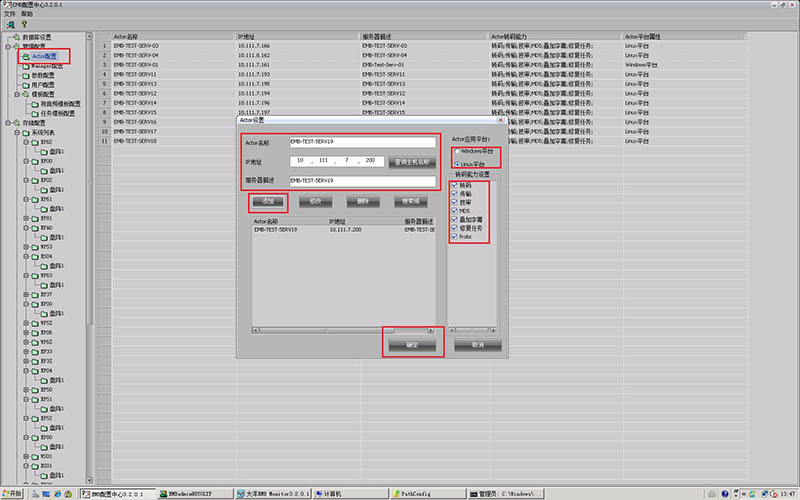Screen dimensions: 800x500
Task: Select the Windows平台 radio button
Action: (457, 151)
